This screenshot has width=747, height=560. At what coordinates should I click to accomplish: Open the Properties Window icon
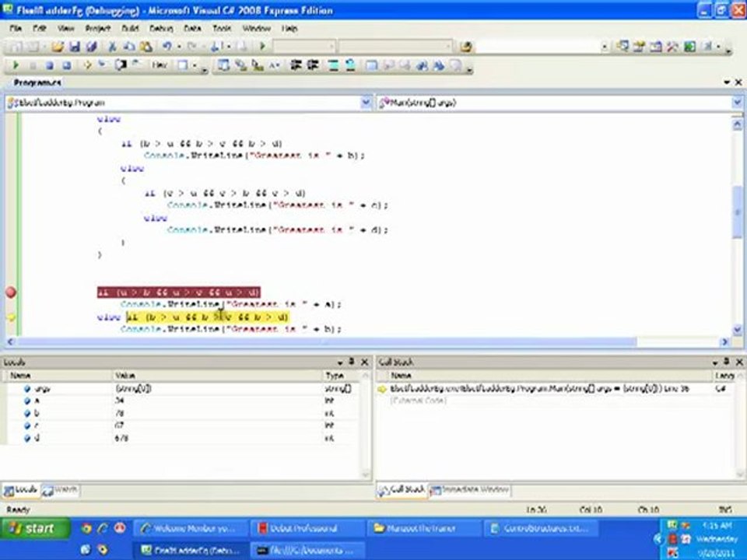pos(638,47)
